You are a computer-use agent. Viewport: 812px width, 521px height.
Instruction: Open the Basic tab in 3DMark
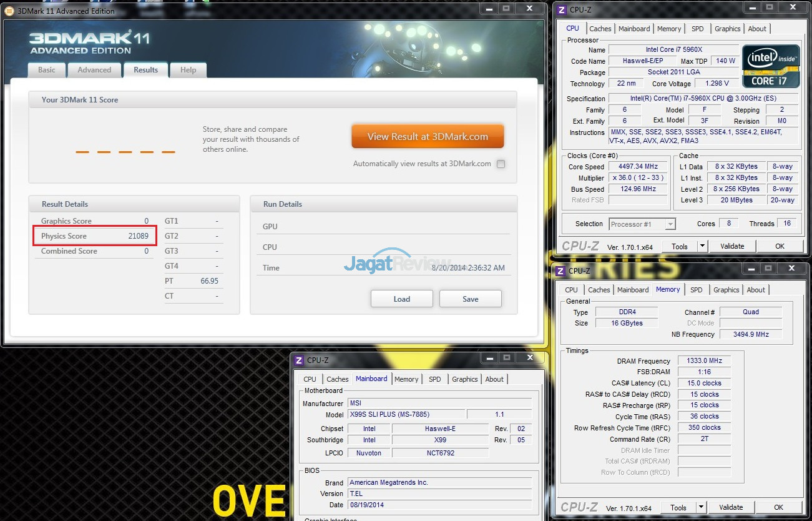(47, 70)
